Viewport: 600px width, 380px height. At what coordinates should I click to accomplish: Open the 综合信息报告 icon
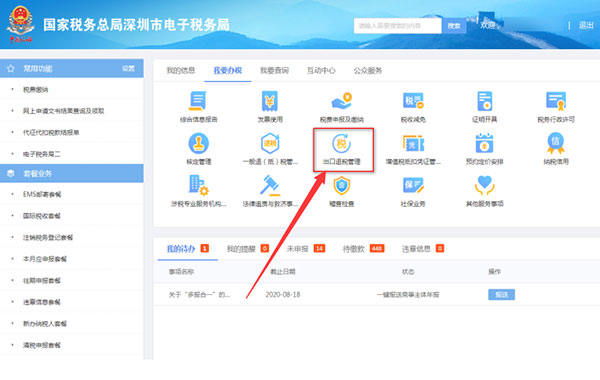coord(198,101)
